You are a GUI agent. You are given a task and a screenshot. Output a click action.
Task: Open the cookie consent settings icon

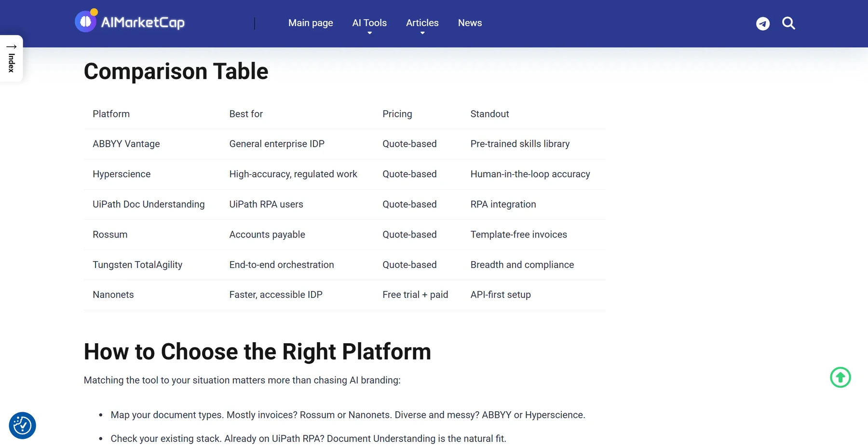22,426
